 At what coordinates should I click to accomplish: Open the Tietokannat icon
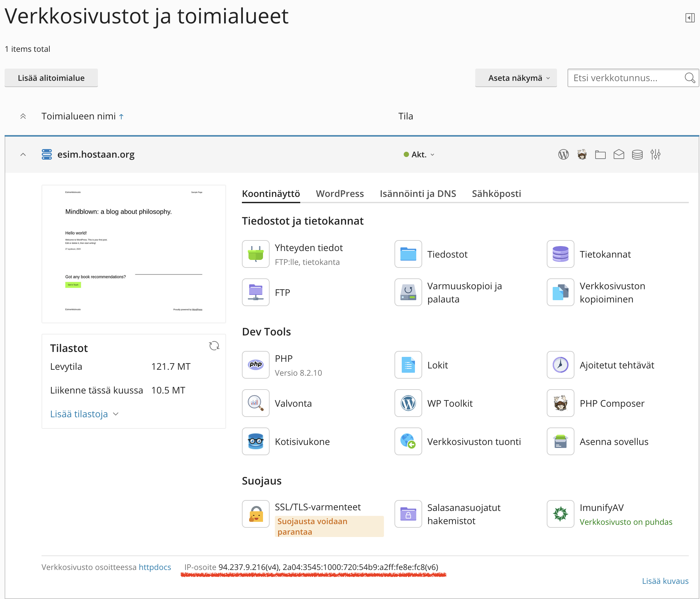[561, 254]
